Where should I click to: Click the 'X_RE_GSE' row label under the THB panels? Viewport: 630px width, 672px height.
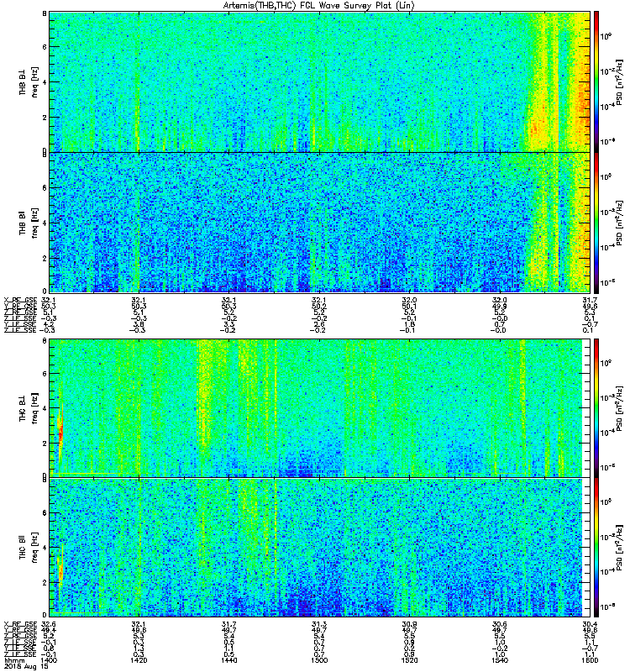[20, 300]
